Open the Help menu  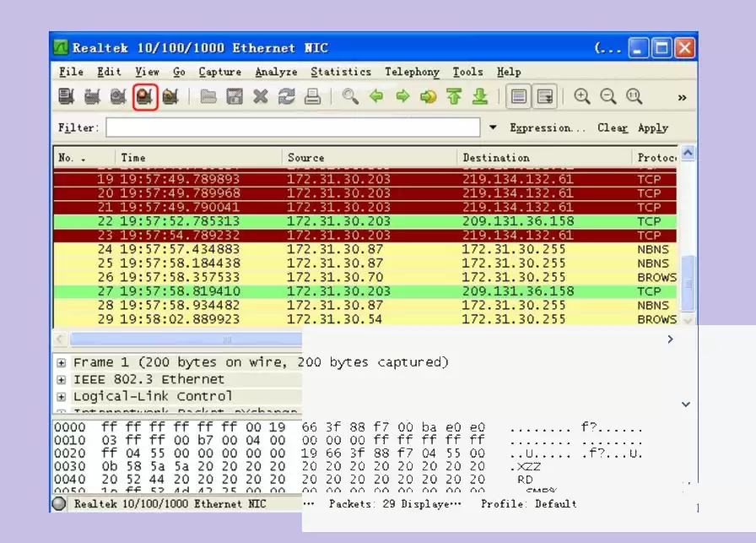click(x=509, y=72)
